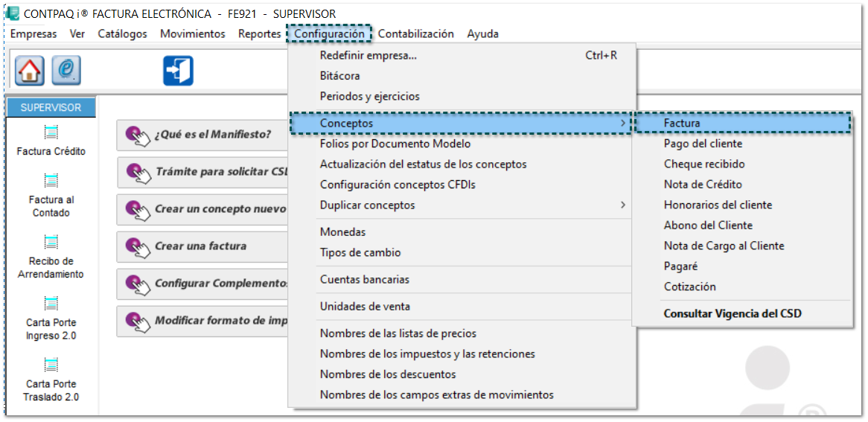Open the '¿Qué es el Manifiesto?' help button
868x422 pixels.
click(x=202, y=135)
